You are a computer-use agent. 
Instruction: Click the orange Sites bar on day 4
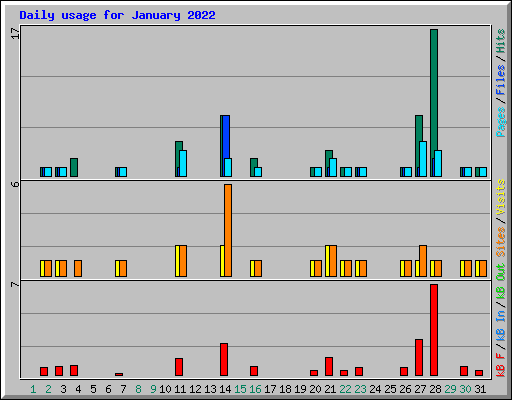pos(78,269)
